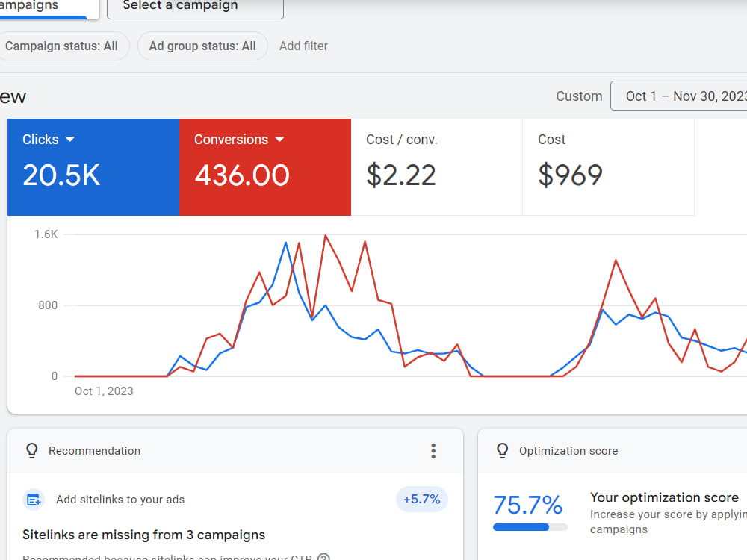The image size is (747, 560).
Task: Click the Add sitelinks ad icon
Action: pyautogui.click(x=34, y=500)
